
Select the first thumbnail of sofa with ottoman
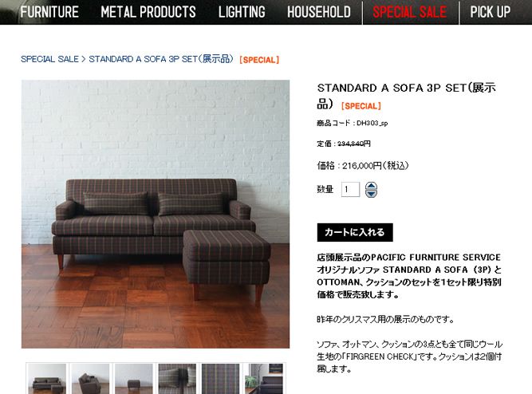pos(47,379)
